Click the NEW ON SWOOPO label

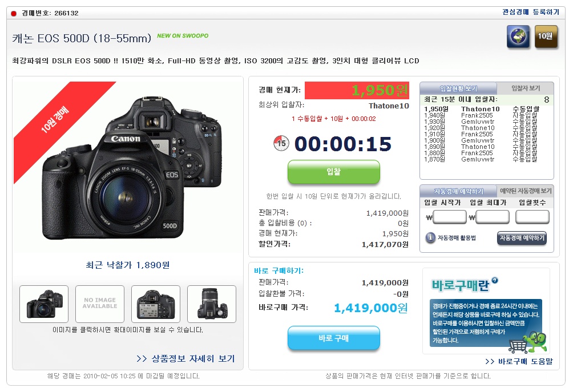183,36
